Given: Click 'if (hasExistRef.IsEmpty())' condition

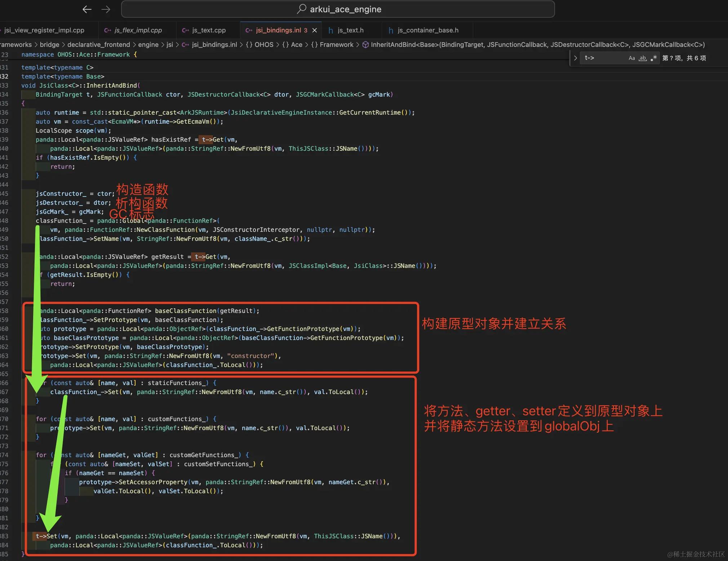Looking at the screenshot, I should click(x=86, y=158).
